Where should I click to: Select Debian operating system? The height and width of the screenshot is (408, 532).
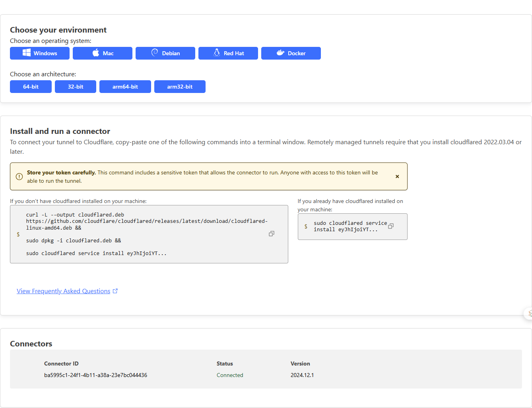tap(165, 53)
